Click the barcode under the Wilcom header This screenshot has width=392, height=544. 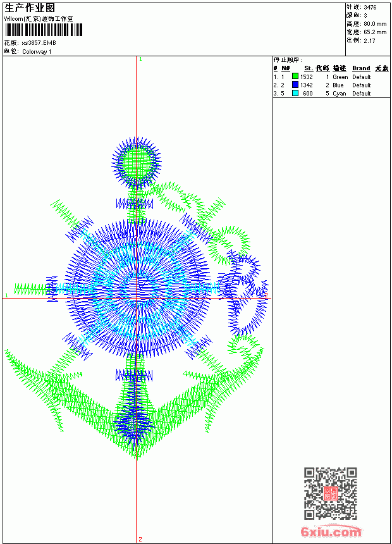click(x=44, y=30)
